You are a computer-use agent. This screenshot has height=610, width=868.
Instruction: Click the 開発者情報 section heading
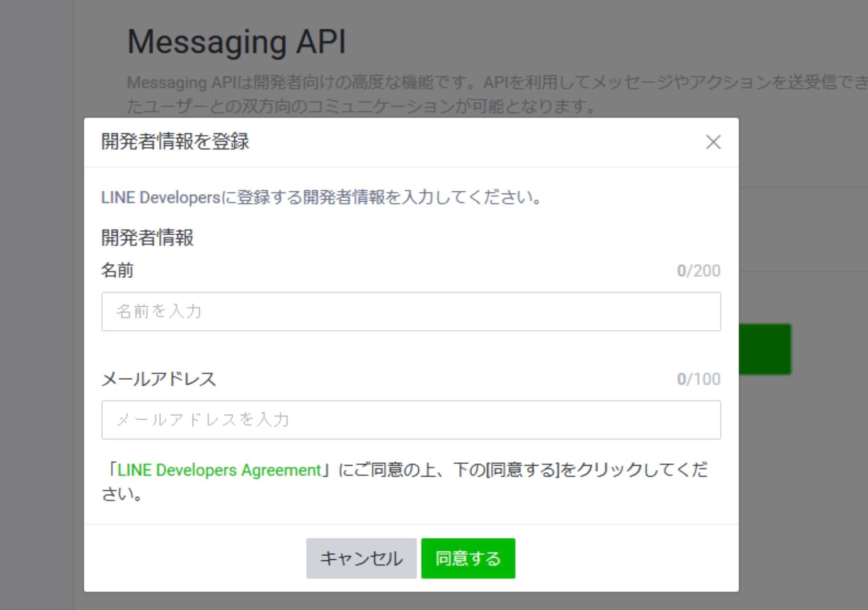click(x=147, y=238)
